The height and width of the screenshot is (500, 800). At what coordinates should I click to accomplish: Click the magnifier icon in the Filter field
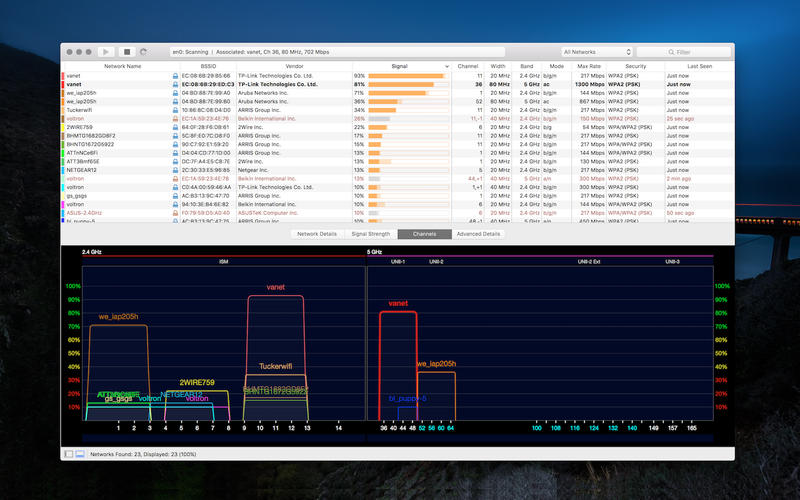671,52
